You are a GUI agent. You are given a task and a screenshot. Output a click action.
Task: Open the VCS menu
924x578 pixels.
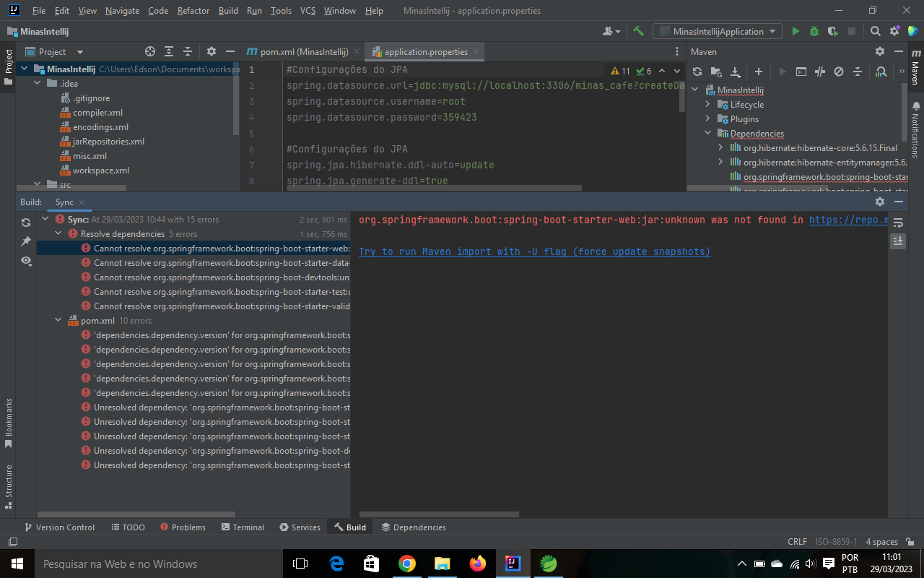click(x=308, y=11)
